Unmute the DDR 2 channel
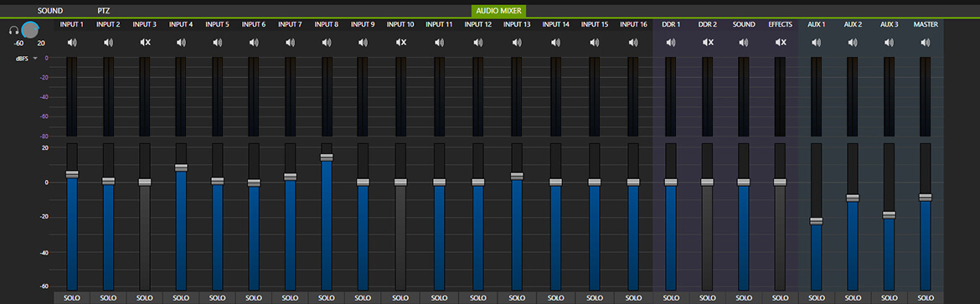The height and width of the screenshot is (304, 980). 708,43
